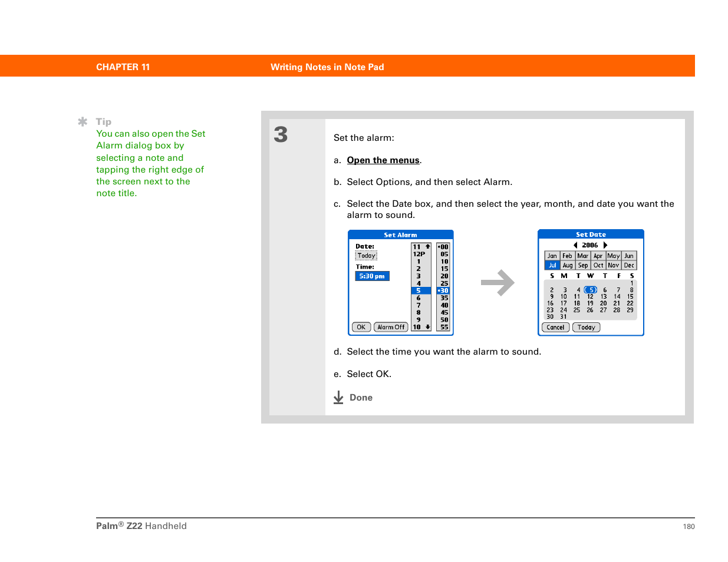Viewport: 728px width, 562px height.
Task: Select Jan month in Set Date
Action: [552, 256]
